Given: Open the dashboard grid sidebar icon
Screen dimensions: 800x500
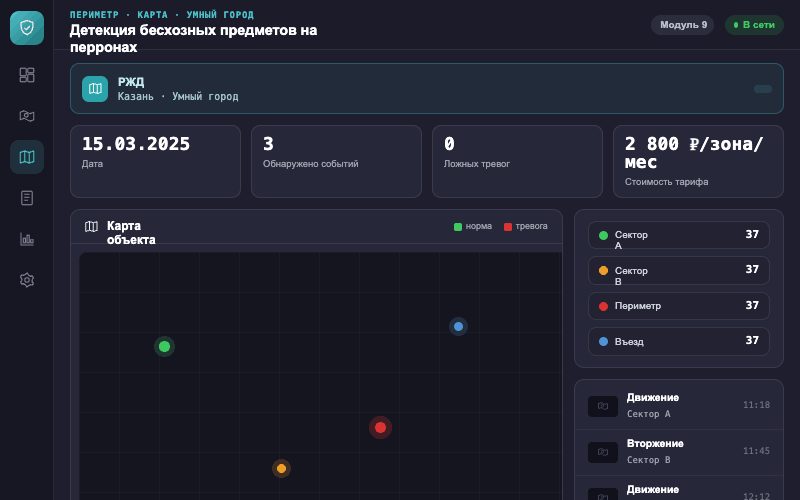Looking at the screenshot, I should (x=27, y=75).
